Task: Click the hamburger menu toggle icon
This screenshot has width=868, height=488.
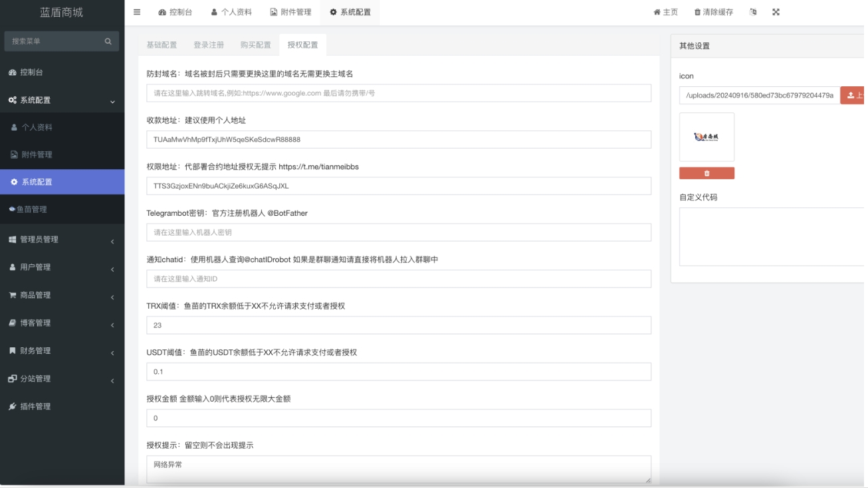Action: click(137, 12)
